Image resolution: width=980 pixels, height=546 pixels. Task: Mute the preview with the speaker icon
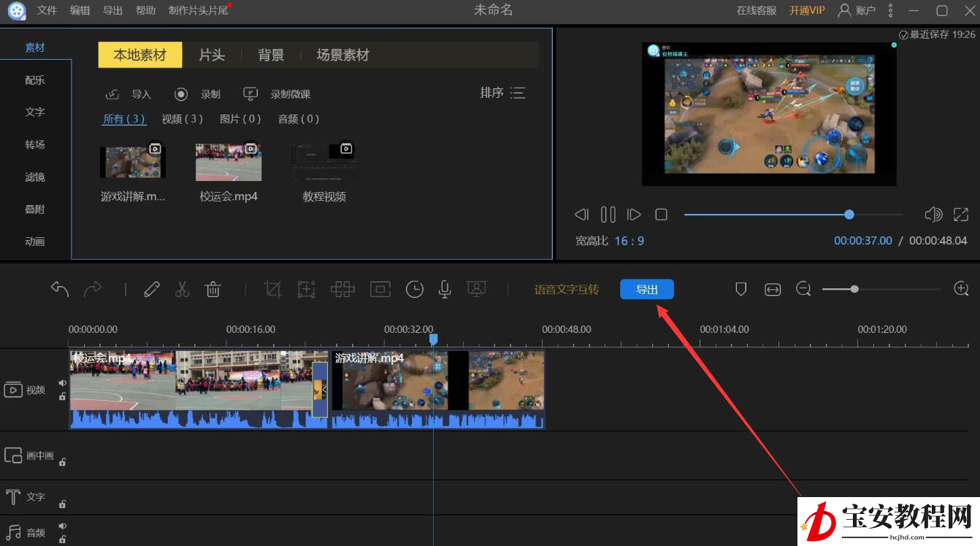click(933, 215)
